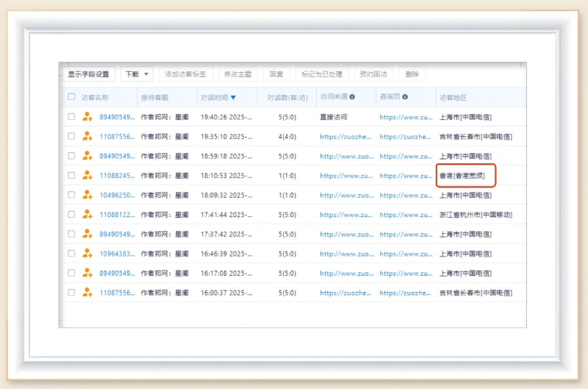Select the checkbox for the 17:41:44 row

(71, 215)
